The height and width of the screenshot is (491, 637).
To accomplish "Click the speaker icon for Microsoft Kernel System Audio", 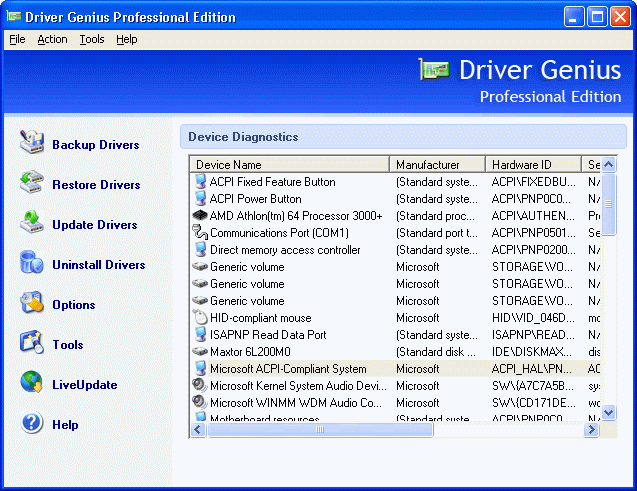I will point(200,385).
